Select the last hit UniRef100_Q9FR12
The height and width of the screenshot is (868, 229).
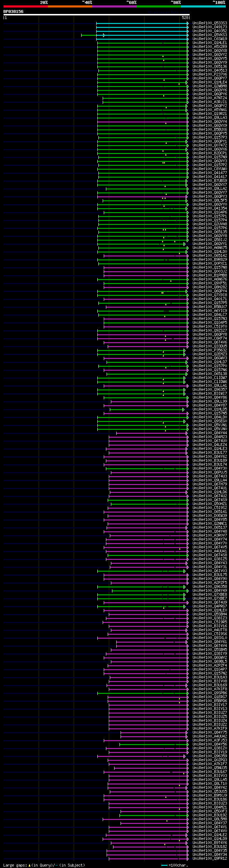tap(210, 858)
